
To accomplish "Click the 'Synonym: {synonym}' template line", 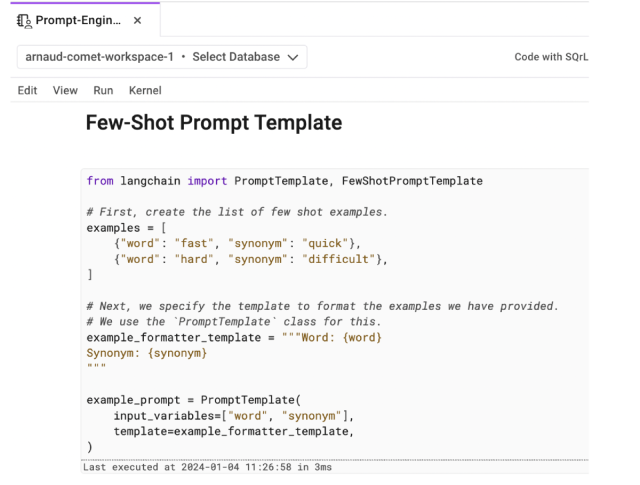I will pos(146,353).
